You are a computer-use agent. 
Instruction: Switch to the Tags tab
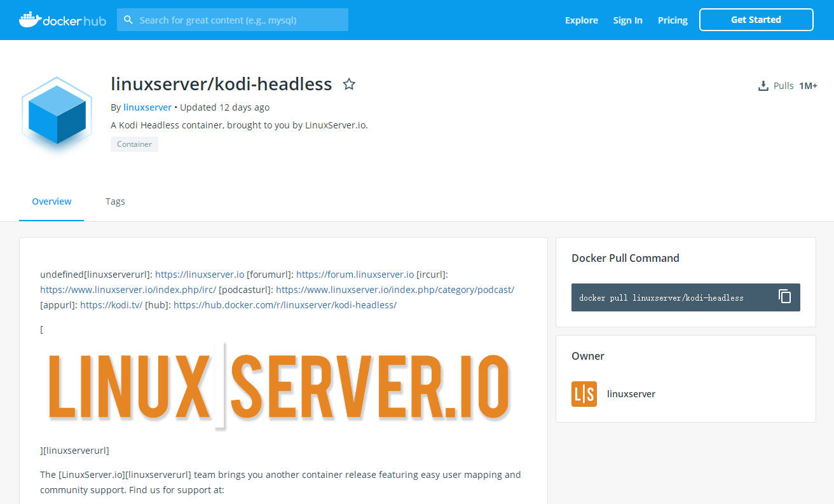click(115, 201)
